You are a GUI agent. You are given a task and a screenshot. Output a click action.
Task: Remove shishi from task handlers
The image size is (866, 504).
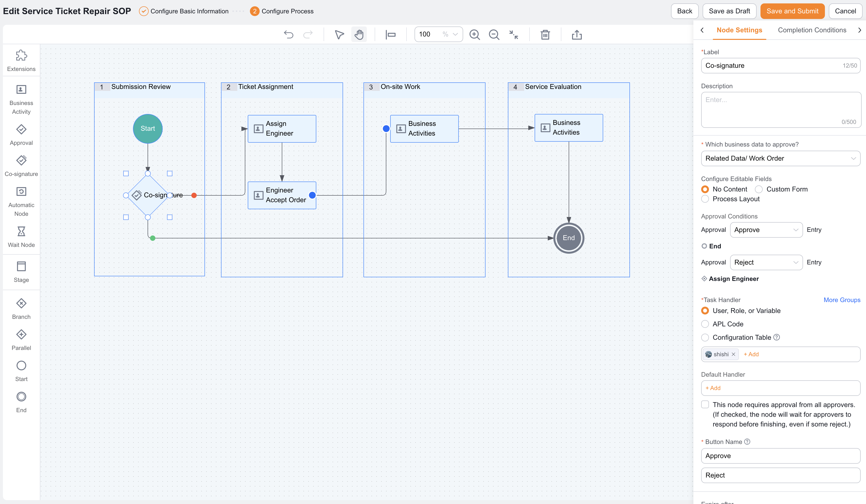click(x=733, y=354)
